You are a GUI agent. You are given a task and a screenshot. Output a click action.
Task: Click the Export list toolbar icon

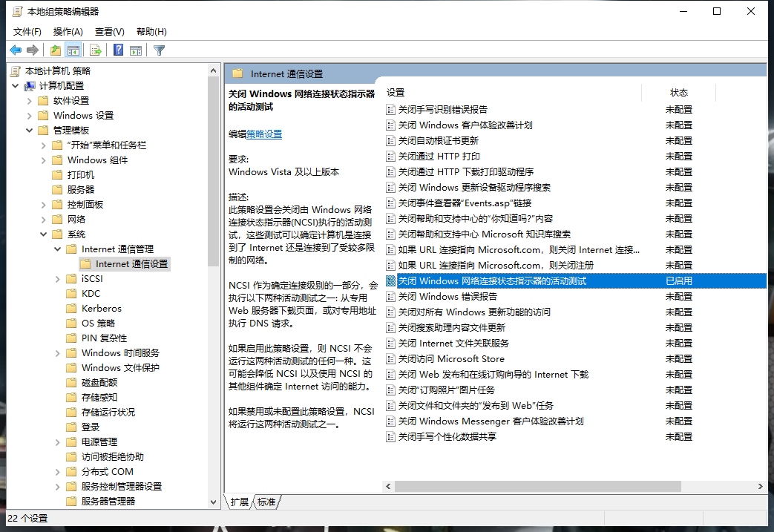pos(96,50)
